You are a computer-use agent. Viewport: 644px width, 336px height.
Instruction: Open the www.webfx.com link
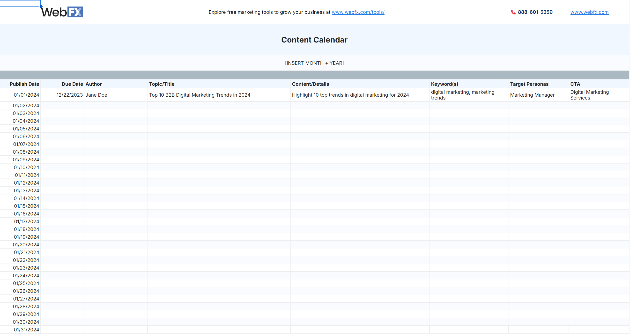click(589, 12)
